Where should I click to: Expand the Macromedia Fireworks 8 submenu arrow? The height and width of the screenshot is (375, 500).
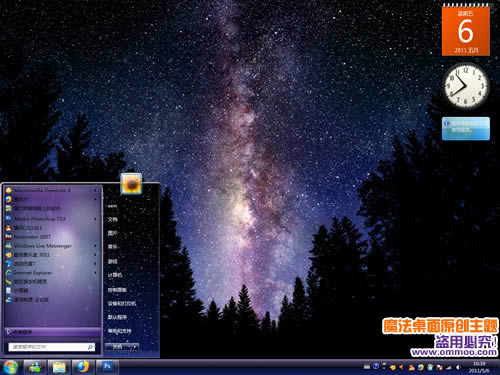(96, 190)
